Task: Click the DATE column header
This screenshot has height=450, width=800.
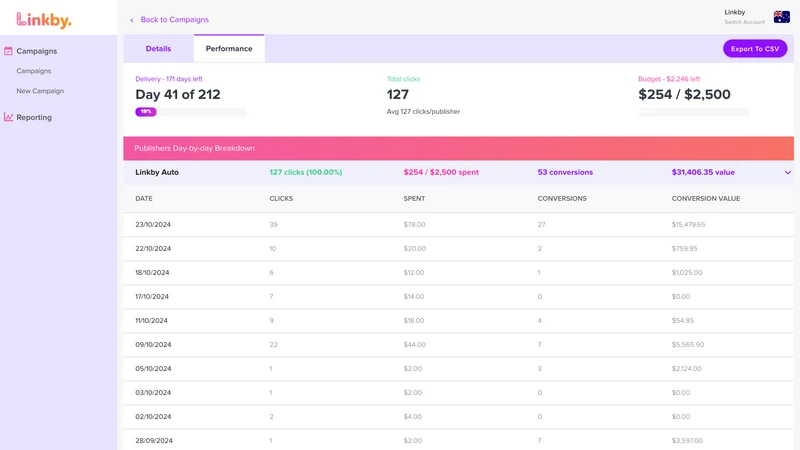Action: [144, 198]
